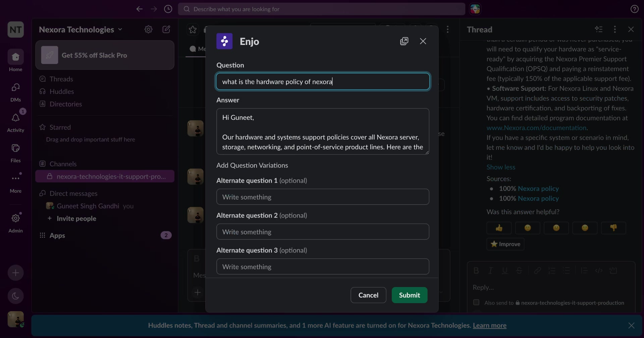The image size is (644, 338).
Task: Open www.Nexora.com/documentation link
Action: click(x=536, y=128)
